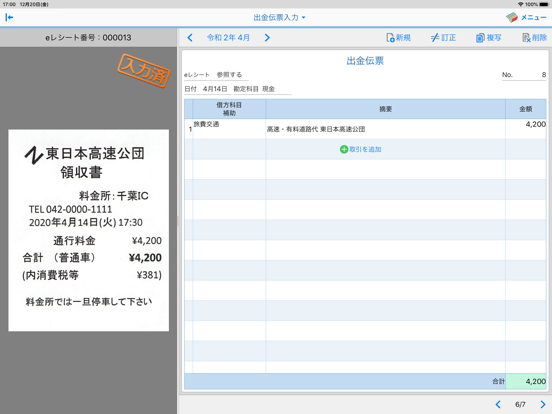The image size is (552, 414).
Task: Click the 摘要 column header
Action: tap(385, 109)
